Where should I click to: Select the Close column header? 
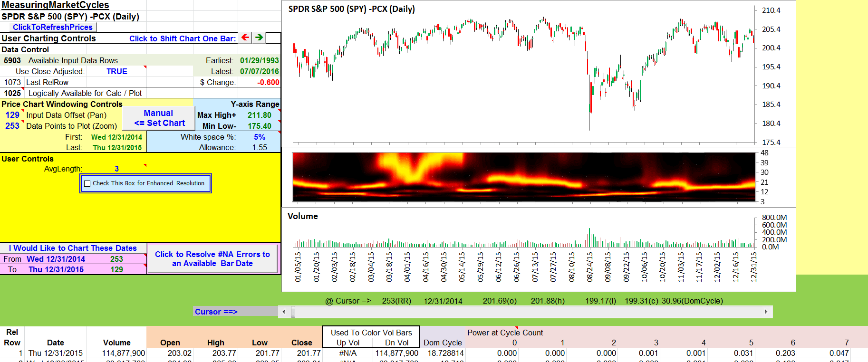[x=301, y=343]
